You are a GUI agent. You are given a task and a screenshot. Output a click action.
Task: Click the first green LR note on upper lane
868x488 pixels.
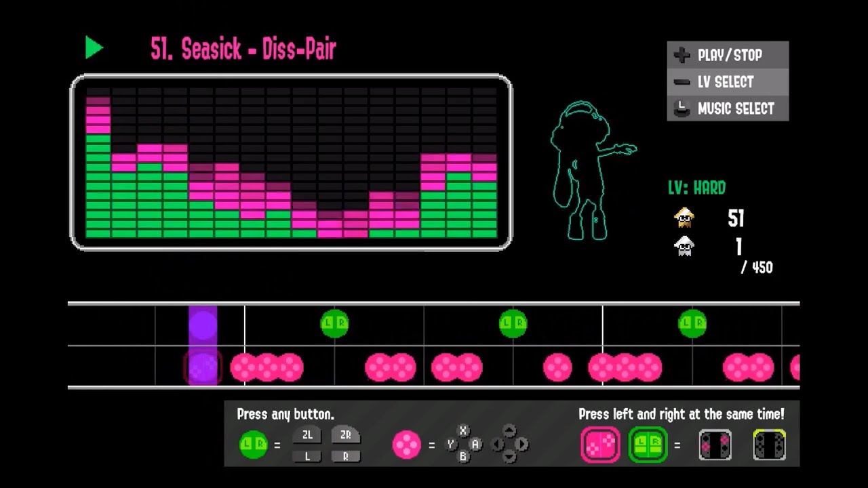click(334, 324)
